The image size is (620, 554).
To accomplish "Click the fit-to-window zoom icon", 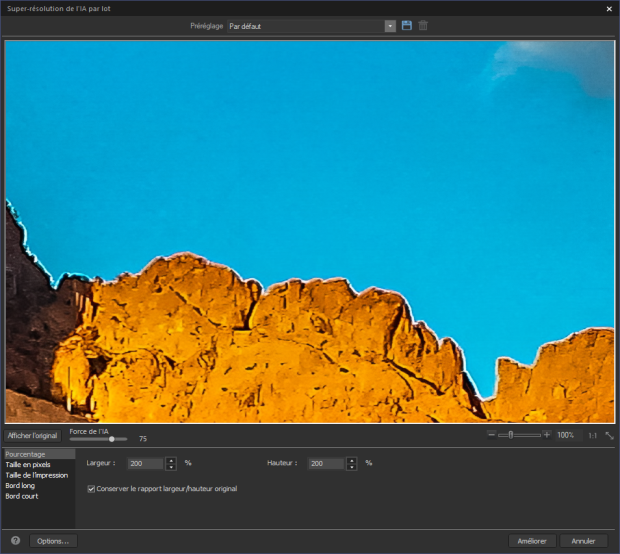I will click(609, 436).
